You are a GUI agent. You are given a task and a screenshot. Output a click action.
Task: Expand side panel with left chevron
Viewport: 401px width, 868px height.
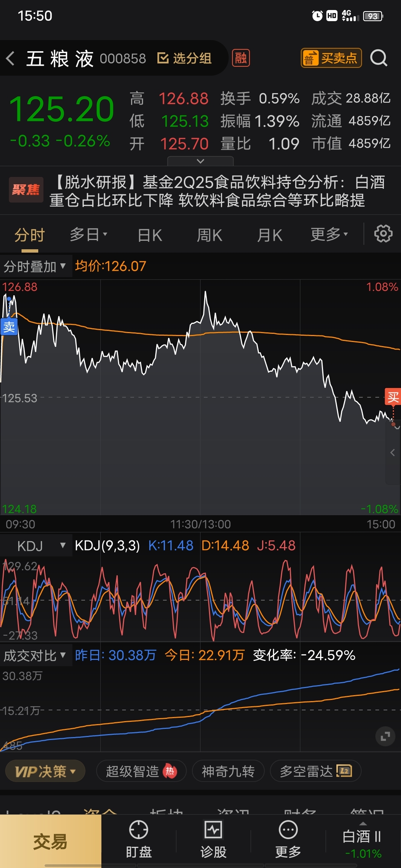[x=393, y=453]
